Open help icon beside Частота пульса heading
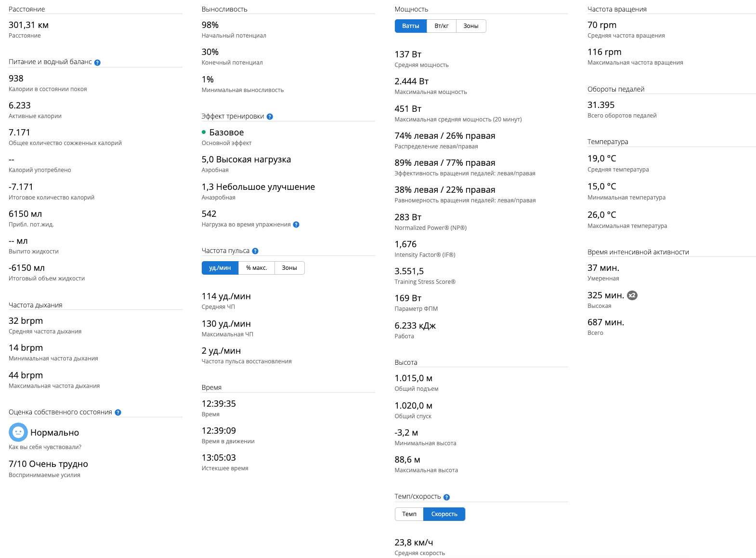Image resolution: width=756 pixels, height=558 pixels. point(255,251)
